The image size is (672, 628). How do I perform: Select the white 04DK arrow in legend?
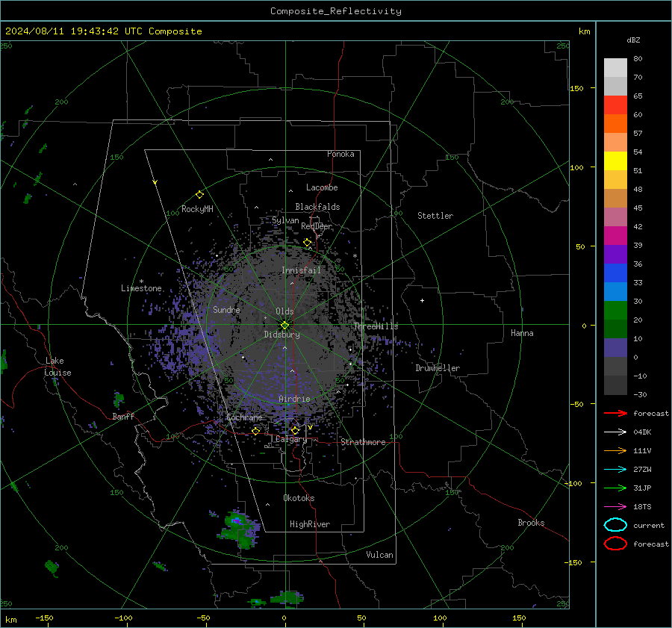[615, 432]
